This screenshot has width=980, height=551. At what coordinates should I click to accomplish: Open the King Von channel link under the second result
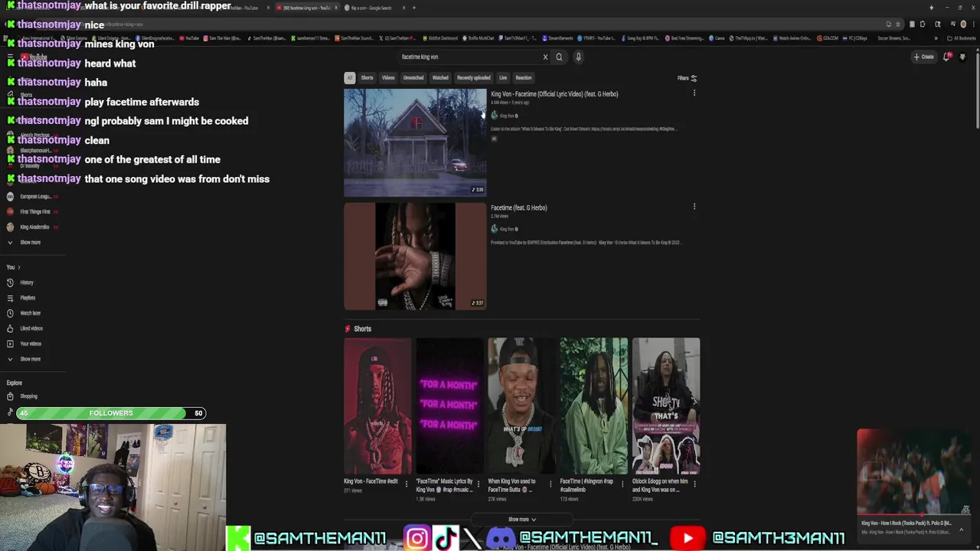point(508,229)
